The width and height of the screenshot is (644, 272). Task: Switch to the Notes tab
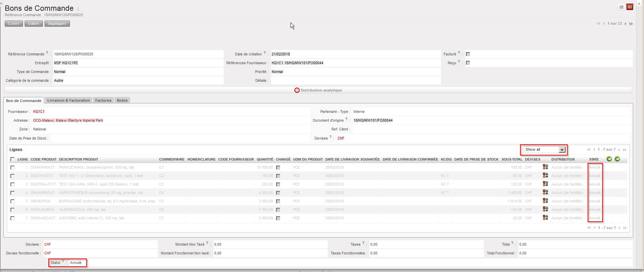(122, 100)
